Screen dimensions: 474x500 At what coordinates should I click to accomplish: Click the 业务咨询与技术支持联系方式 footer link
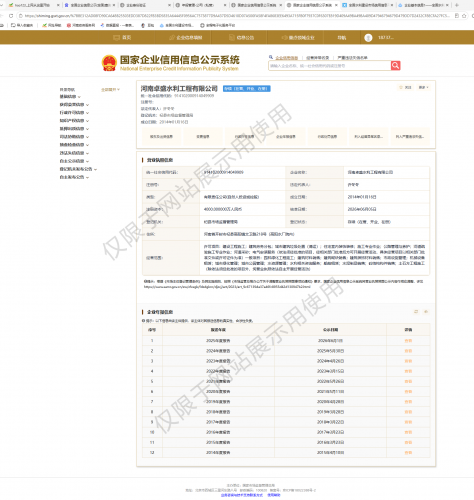pyautogui.click(x=242, y=495)
